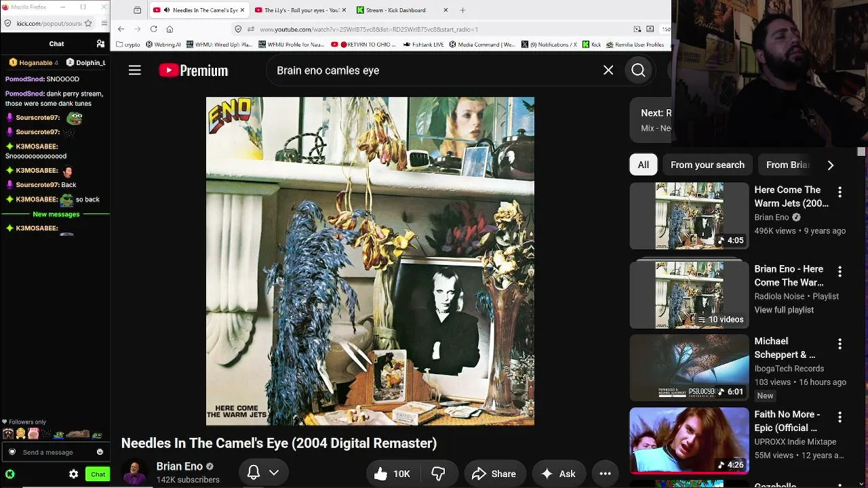Open the 10 videos playlist thumbnail
868x488 pixels.
[x=689, y=295]
